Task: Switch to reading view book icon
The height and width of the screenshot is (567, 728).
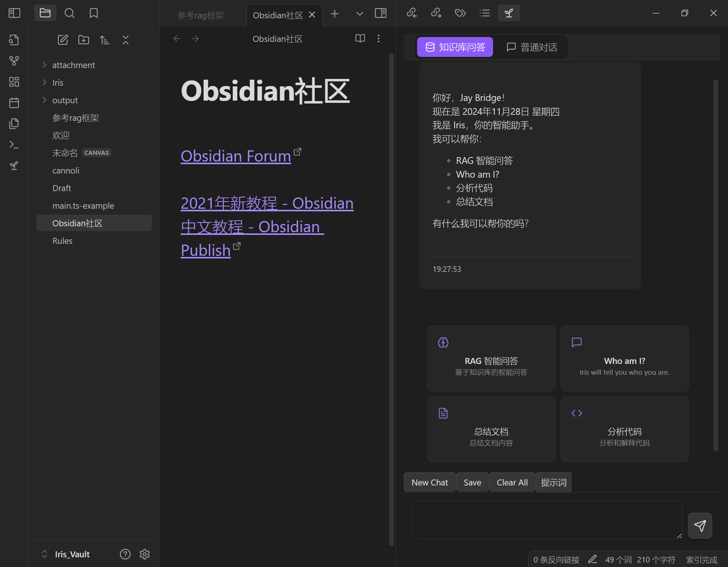Action: point(360,39)
